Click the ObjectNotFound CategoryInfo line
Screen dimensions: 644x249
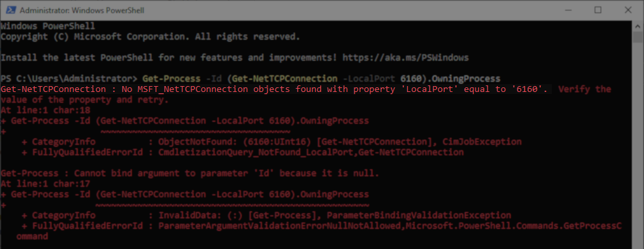pyautogui.click(x=272, y=142)
